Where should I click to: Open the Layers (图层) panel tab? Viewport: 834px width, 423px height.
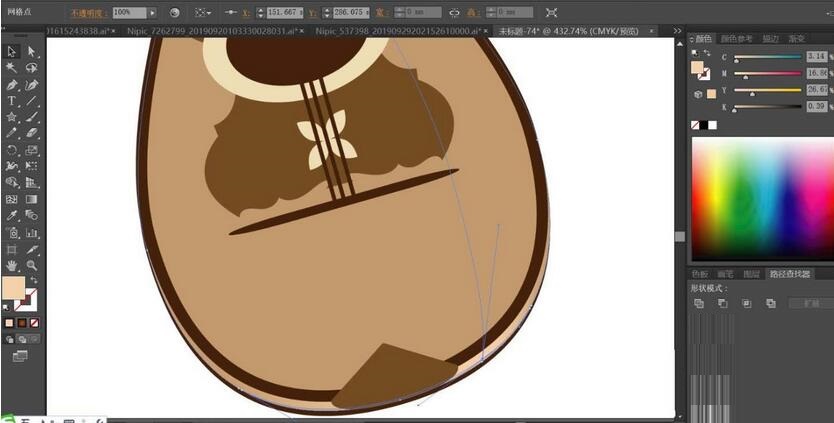[749, 274]
